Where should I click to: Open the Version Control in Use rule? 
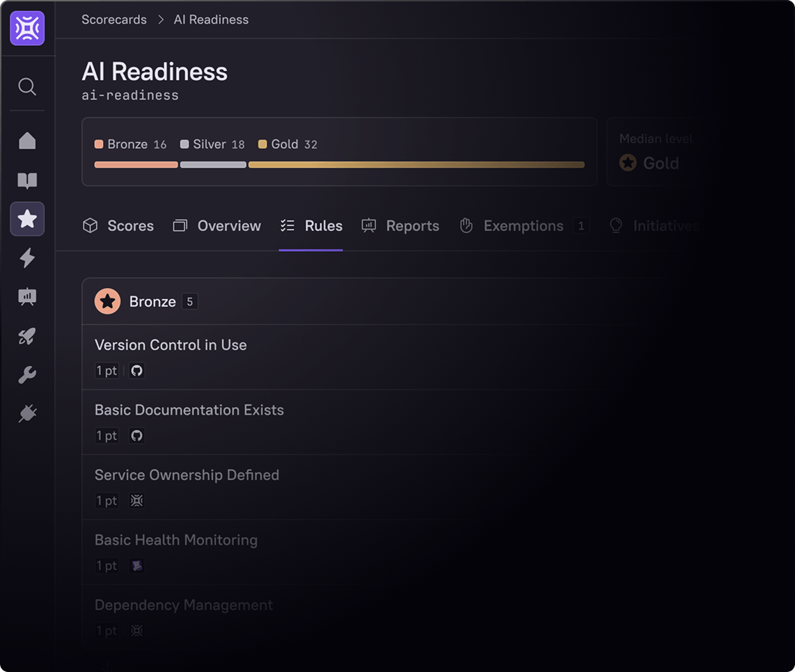coord(171,345)
